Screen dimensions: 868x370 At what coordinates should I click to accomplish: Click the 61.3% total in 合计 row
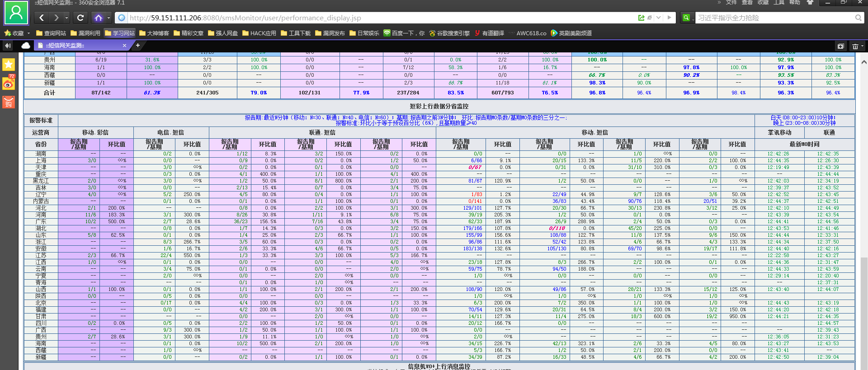point(152,93)
